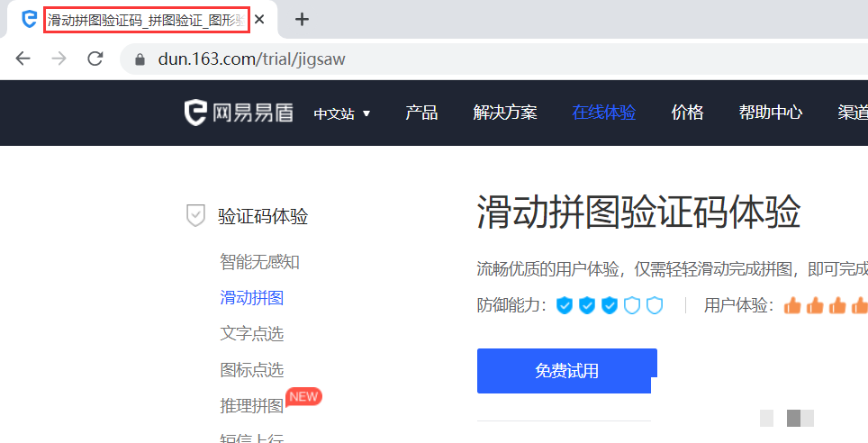Click the NetEase Yidun logo
The height and width of the screenshot is (443, 868).
(239, 113)
